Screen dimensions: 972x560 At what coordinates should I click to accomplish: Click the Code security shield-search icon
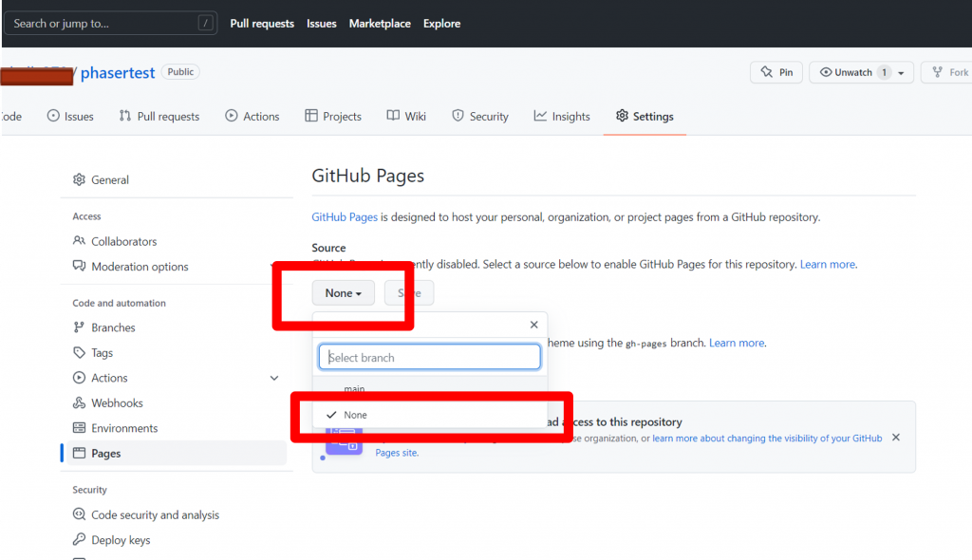[79, 514]
